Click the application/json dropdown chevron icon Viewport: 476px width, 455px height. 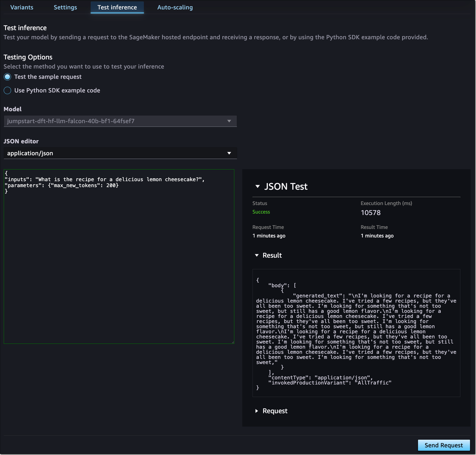click(x=230, y=153)
